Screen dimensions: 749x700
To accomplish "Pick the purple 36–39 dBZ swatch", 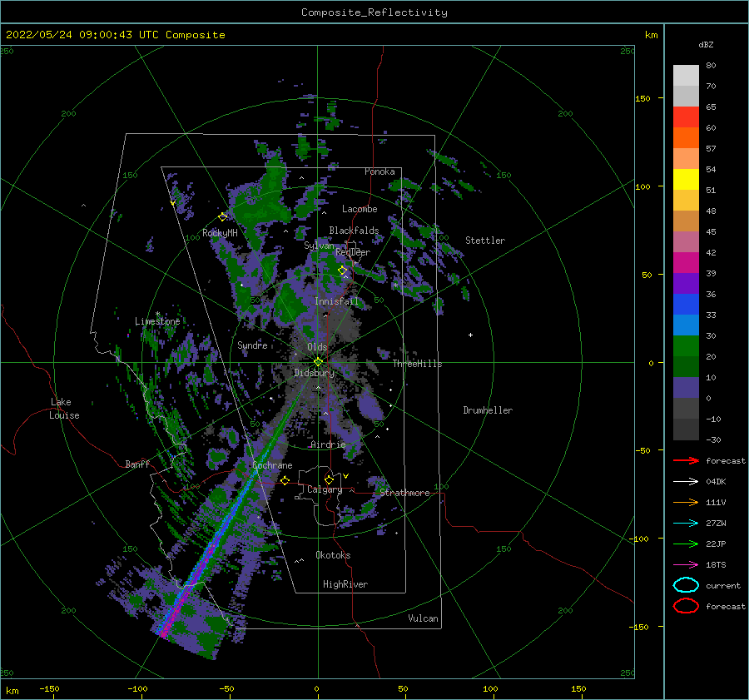I will click(686, 283).
